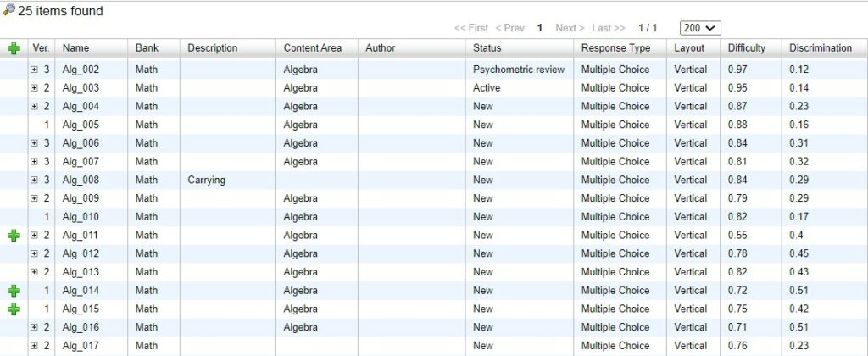Click the 0.88 difficulty value for Alg_005
Image resolution: width=868 pixels, height=356 pixels.
coord(737,125)
